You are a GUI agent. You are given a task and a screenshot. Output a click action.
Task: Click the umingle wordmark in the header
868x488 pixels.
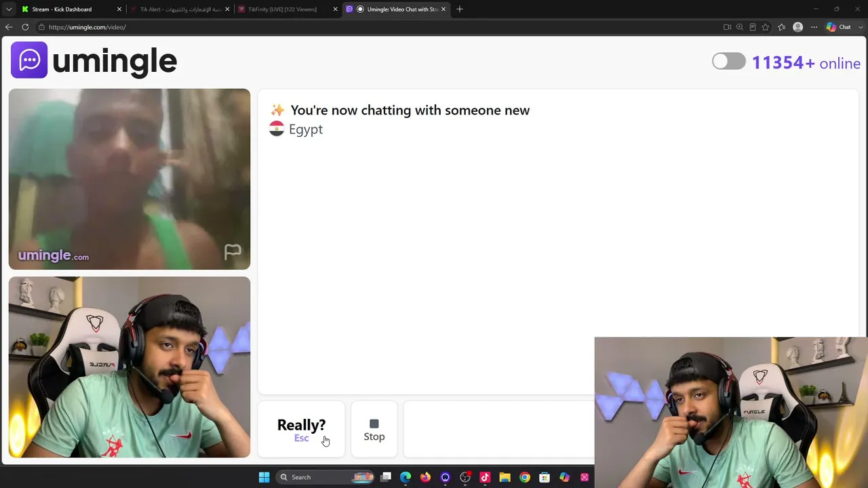point(115,61)
